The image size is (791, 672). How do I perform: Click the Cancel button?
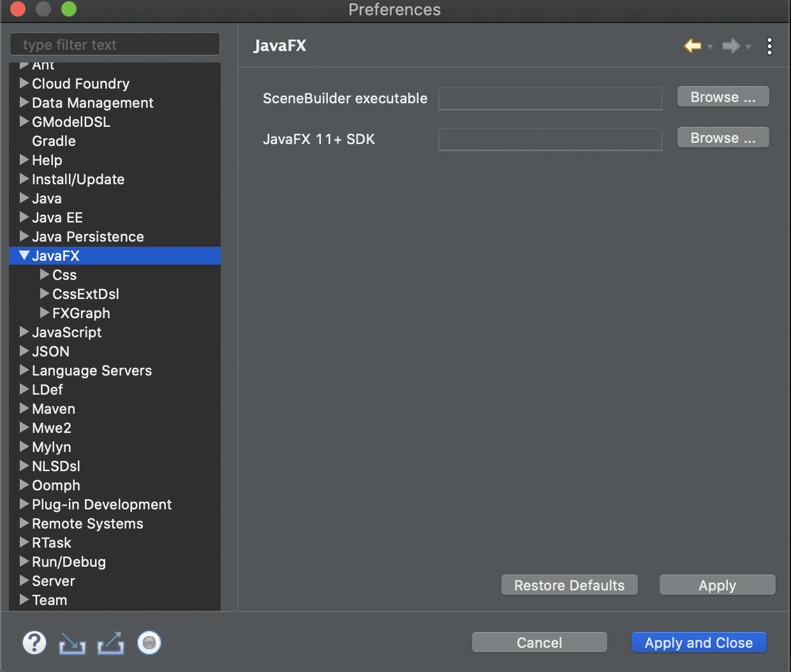pos(540,643)
